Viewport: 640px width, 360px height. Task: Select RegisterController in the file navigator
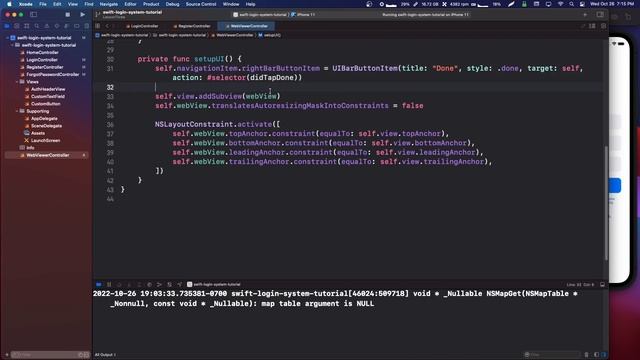(x=45, y=67)
